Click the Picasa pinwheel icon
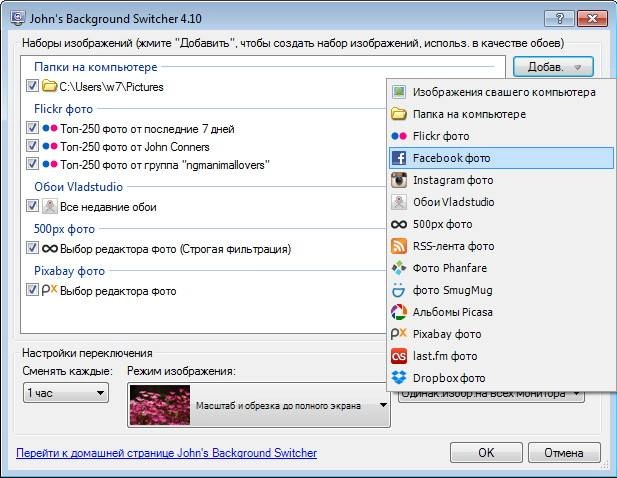Screen dimensions: 617x478 pyautogui.click(x=399, y=312)
